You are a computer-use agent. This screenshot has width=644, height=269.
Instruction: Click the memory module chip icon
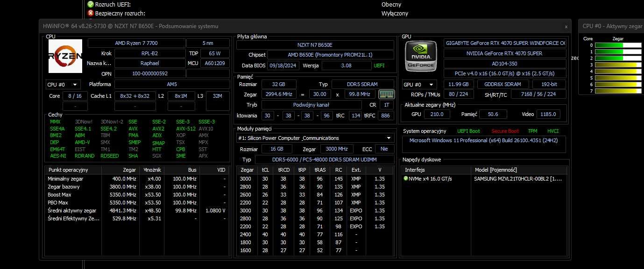pos(386,95)
